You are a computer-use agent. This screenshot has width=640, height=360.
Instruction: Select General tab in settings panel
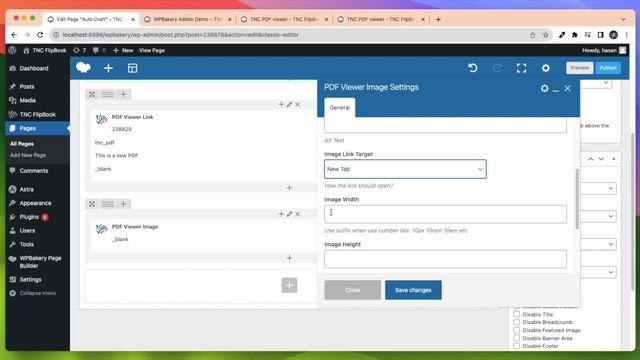click(x=340, y=108)
